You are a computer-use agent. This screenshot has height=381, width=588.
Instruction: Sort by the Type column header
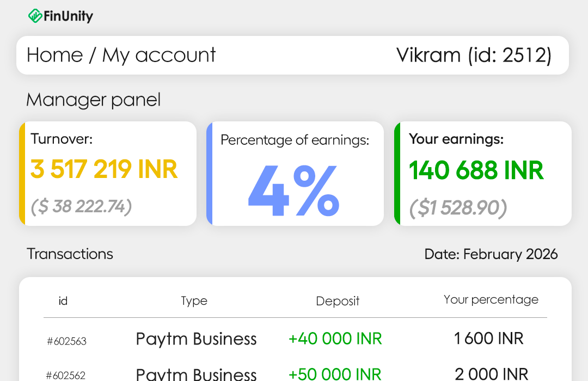pos(194,300)
